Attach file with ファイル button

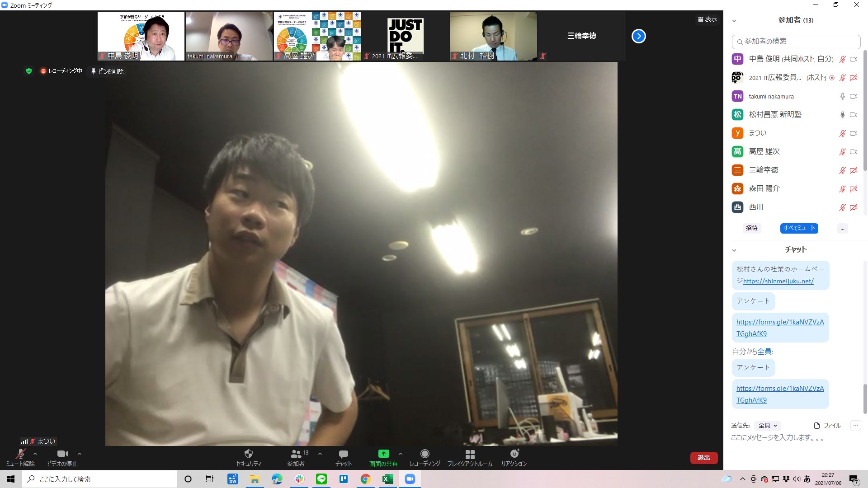point(827,426)
